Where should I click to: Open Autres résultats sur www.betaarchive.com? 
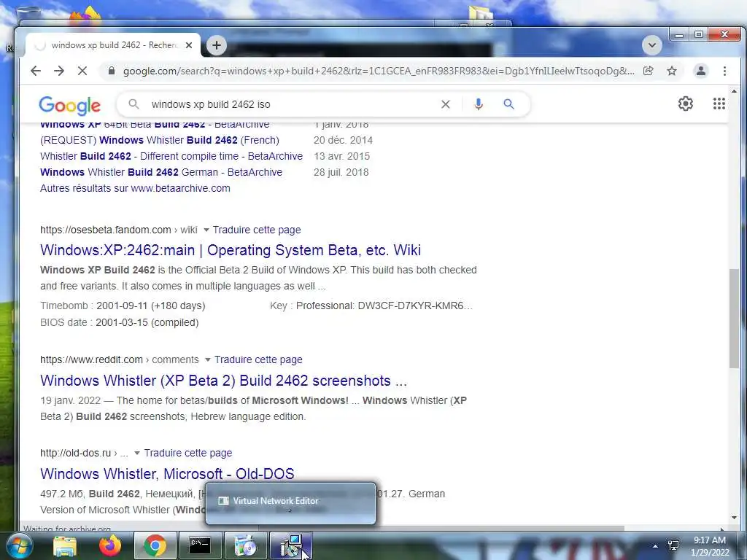(135, 188)
